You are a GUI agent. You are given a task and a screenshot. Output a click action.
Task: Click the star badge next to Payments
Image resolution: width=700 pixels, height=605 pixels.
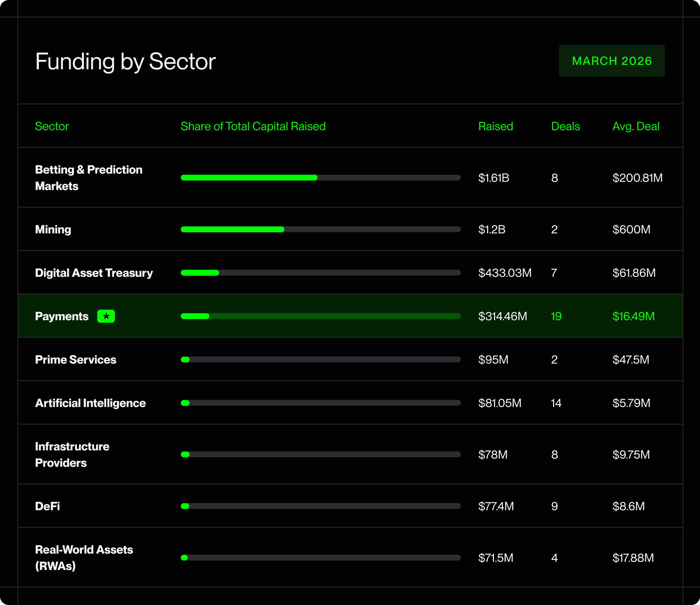tap(106, 316)
